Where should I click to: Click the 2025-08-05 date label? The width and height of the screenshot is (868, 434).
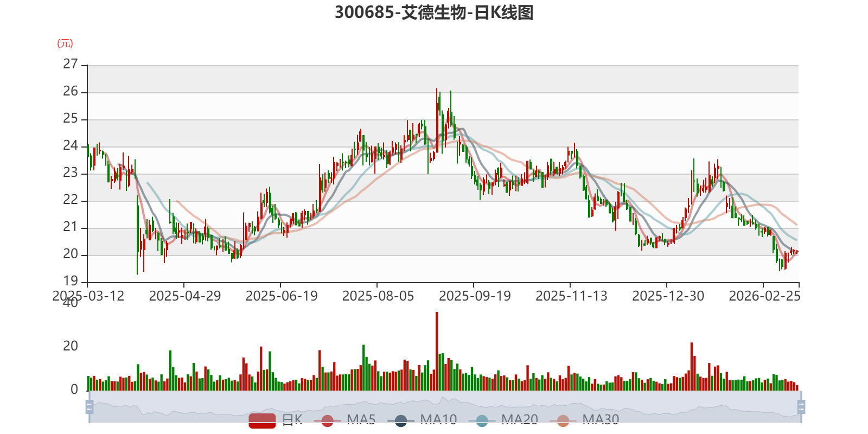click(378, 296)
